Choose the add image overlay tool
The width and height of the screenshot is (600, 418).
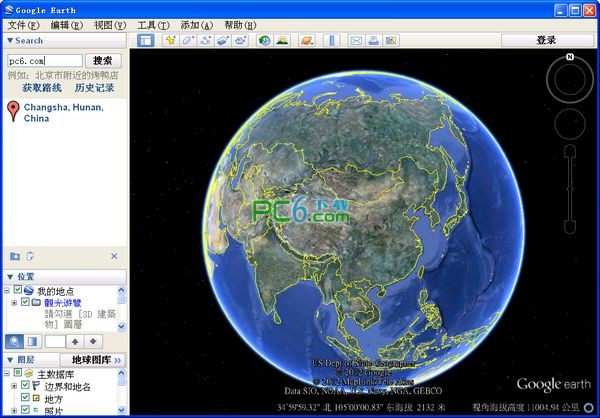223,40
